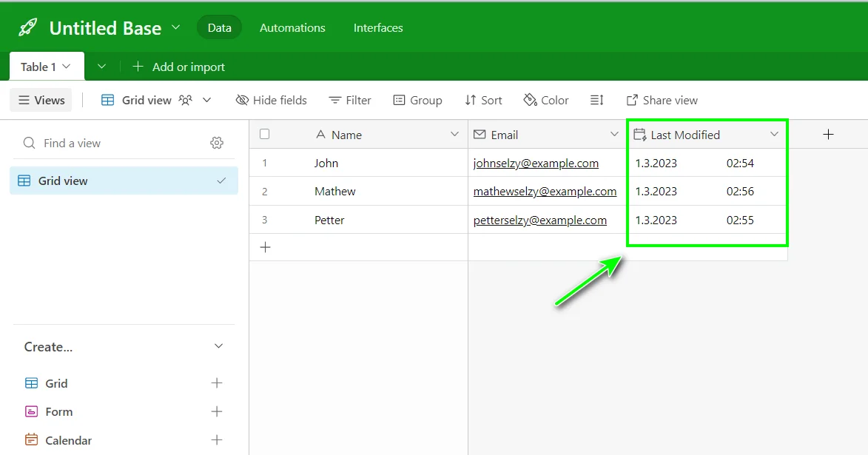Image resolution: width=868 pixels, height=455 pixels.
Task: Expand the Name field dropdown
Action: click(x=455, y=135)
